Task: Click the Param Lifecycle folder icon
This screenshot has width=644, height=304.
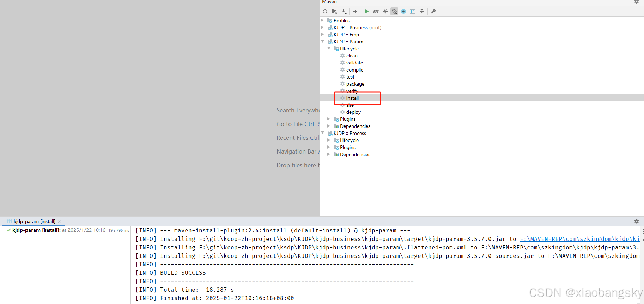Action: click(336, 49)
